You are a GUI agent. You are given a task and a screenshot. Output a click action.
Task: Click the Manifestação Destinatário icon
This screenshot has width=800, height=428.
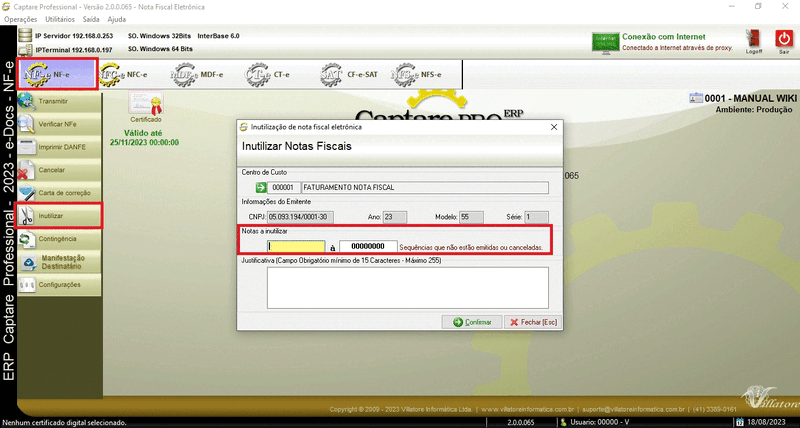pyautogui.click(x=29, y=263)
